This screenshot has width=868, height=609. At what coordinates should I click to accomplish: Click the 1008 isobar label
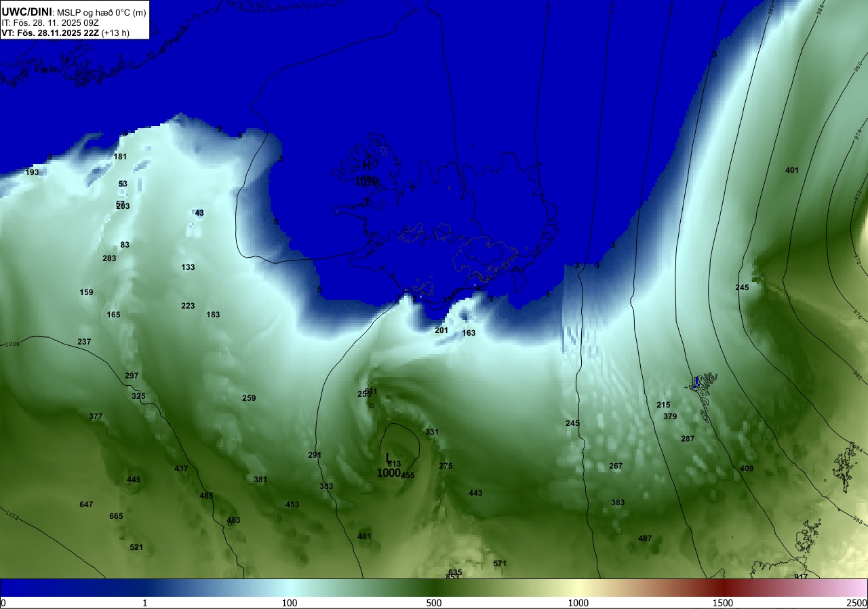click(12, 345)
